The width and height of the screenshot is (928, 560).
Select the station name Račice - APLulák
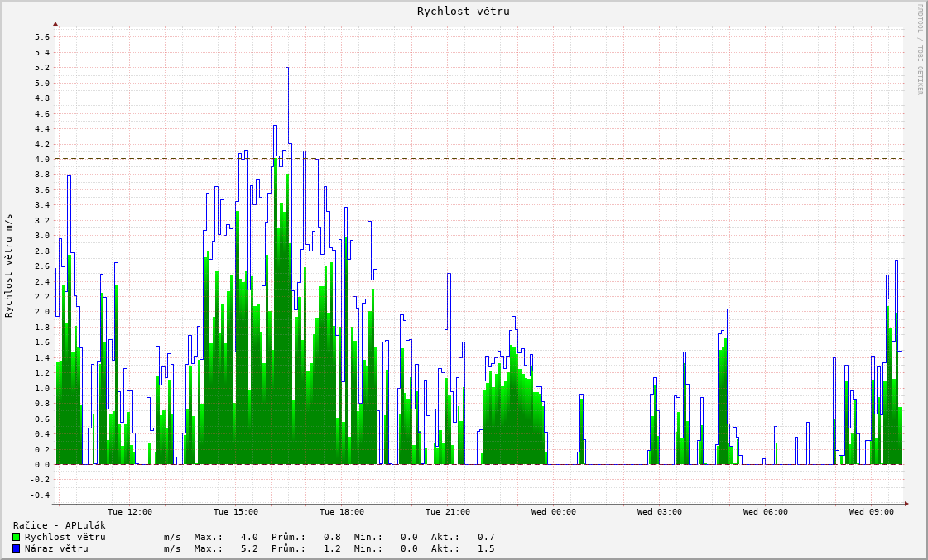59,525
